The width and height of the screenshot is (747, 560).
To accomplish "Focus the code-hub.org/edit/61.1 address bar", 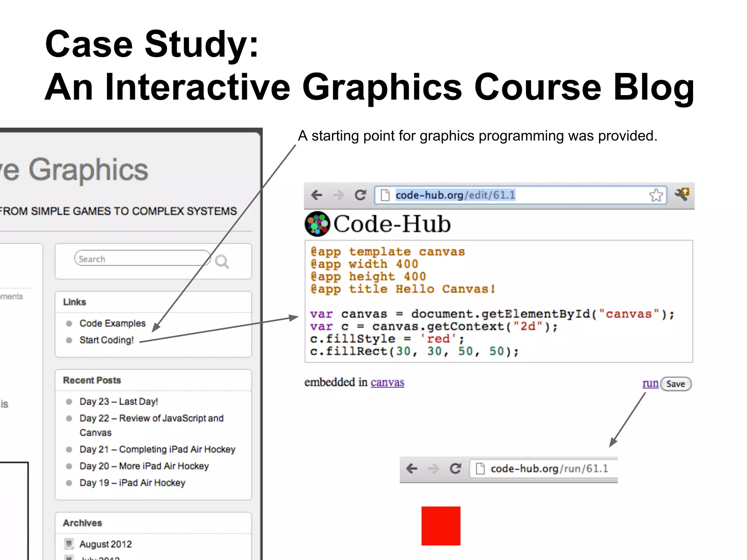I will coord(520,195).
